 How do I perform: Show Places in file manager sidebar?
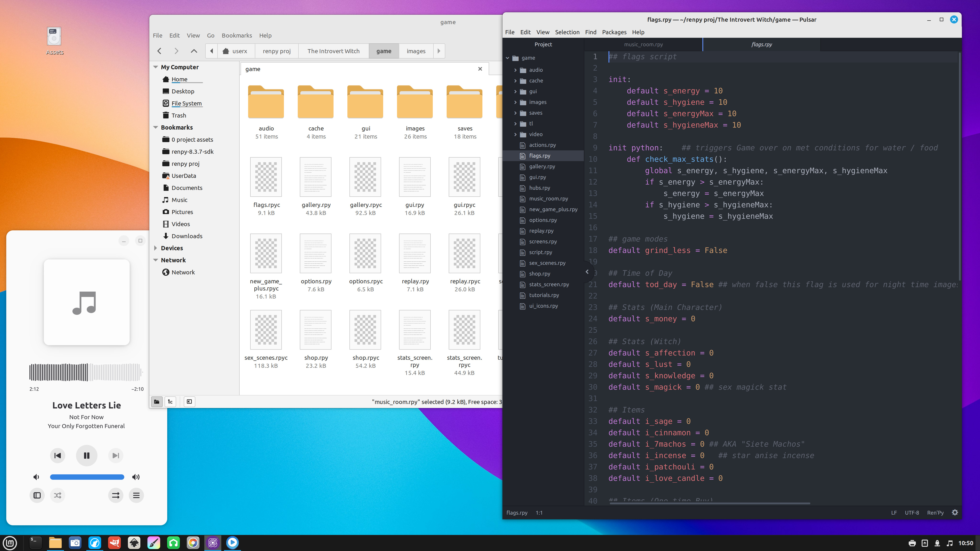[x=156, y=402]
